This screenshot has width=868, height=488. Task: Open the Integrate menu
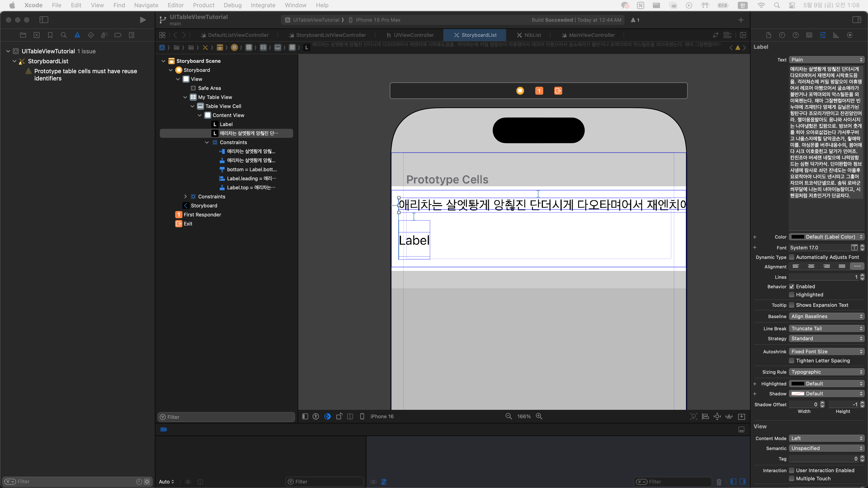click(263, 5)
